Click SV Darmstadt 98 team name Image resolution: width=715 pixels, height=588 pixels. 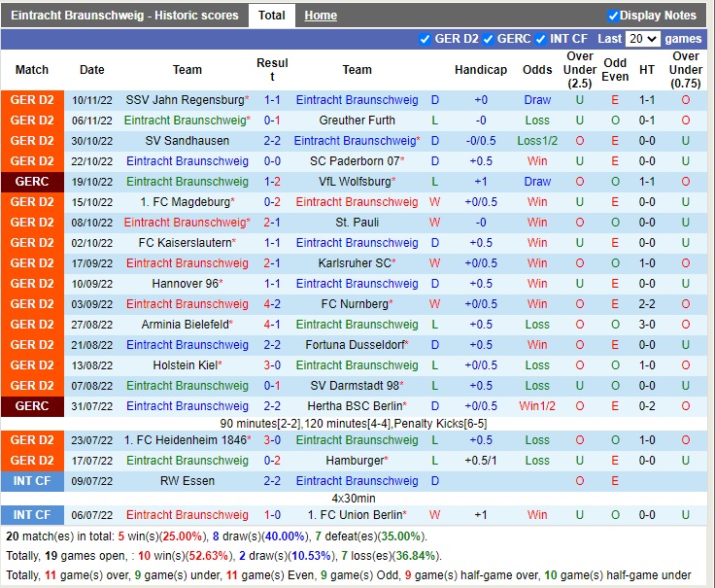355,386
